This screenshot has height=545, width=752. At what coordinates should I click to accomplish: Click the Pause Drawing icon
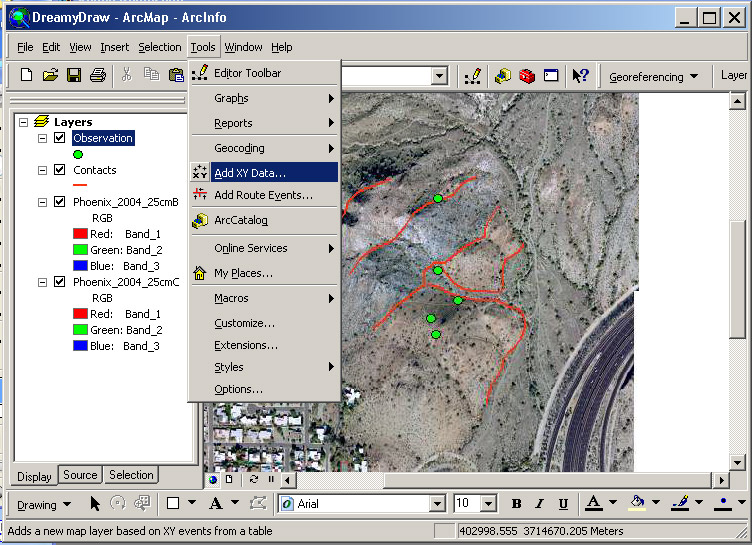point(271,479)
